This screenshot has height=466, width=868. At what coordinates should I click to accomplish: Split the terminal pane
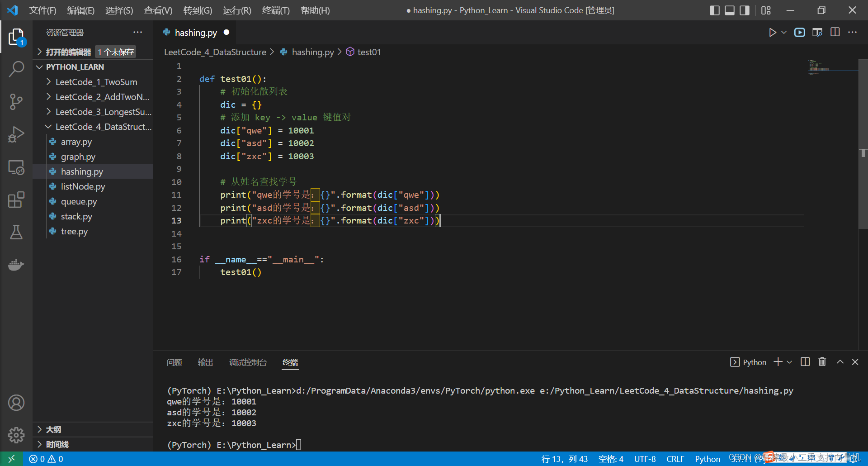pos(805,362)
